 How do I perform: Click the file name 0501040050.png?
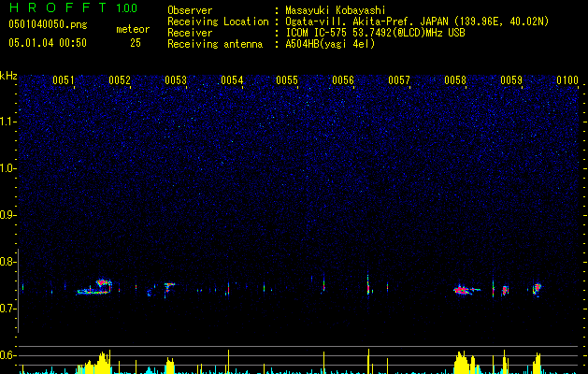[x=48, y=24]
